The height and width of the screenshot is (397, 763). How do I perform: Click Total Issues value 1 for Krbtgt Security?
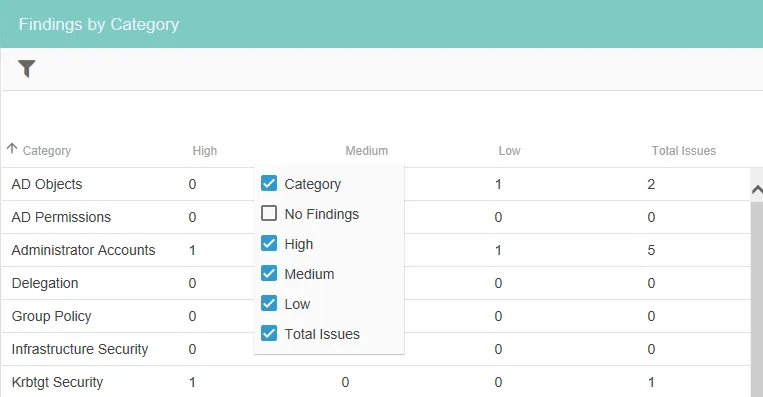[651, 382]
